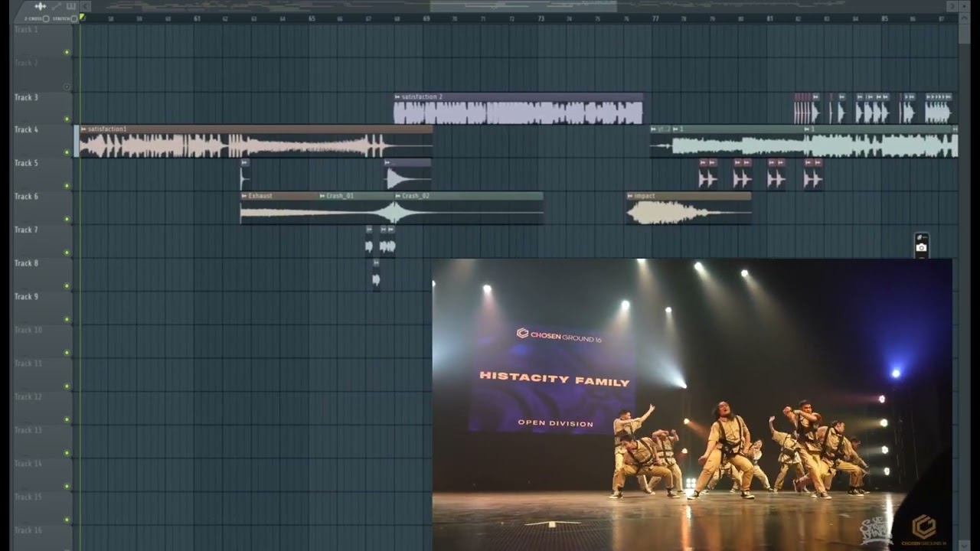
Task: Jump to bar 81 on the timeline ruler
Action: [769, 18]
